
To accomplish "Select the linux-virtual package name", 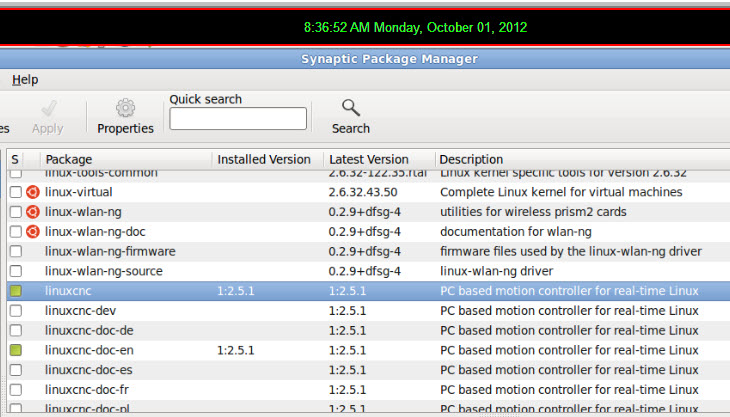I will [78, 192].
